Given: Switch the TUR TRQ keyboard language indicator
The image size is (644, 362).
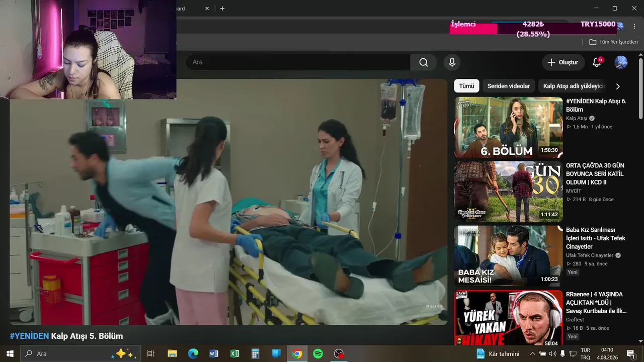Looking at the screenshot, I should click(x=586, y=353).
